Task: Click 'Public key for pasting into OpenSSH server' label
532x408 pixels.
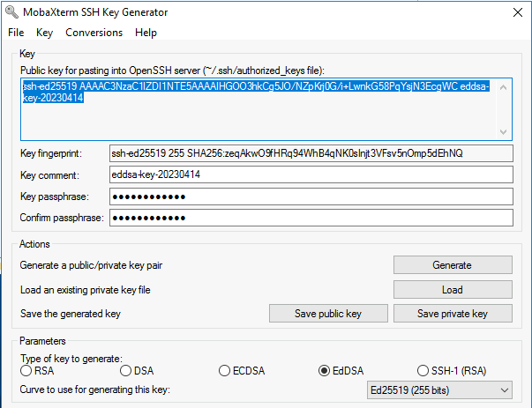Action: [172, 70]
